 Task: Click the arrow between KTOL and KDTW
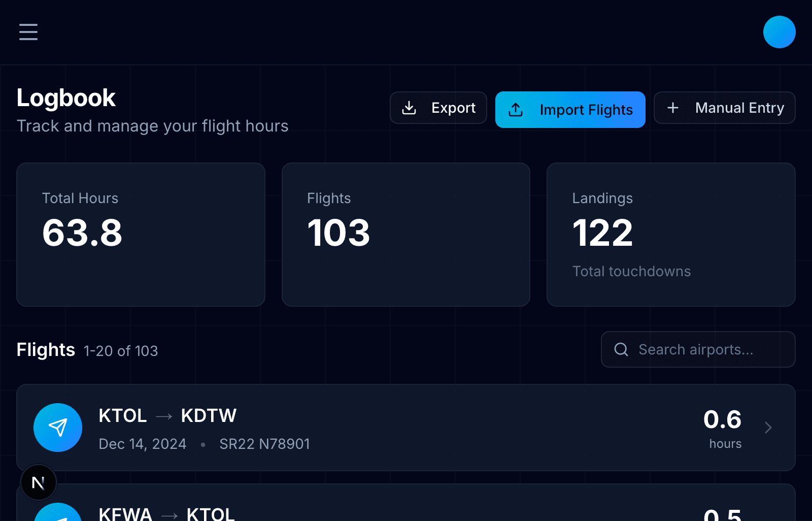(x=163, y=415)
